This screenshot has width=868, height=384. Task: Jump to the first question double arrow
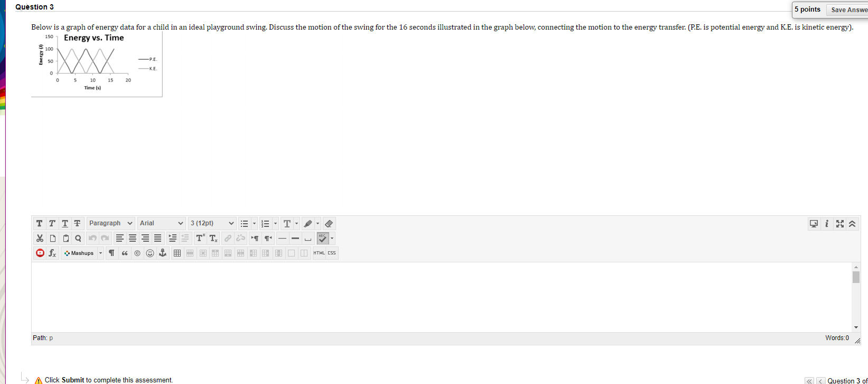(809, 381)
